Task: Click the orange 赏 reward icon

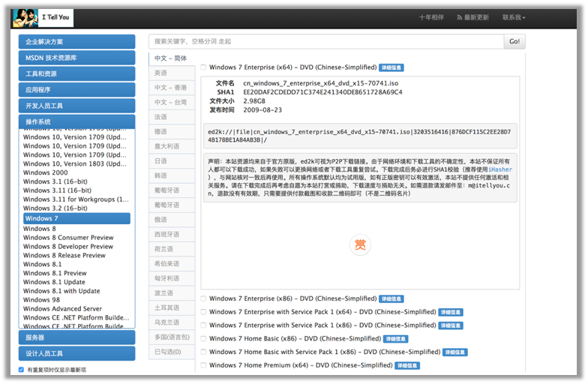Action: [x=360, y=244]
